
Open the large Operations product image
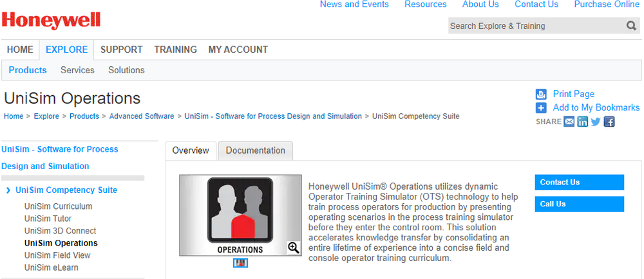[x=240, y=215]
